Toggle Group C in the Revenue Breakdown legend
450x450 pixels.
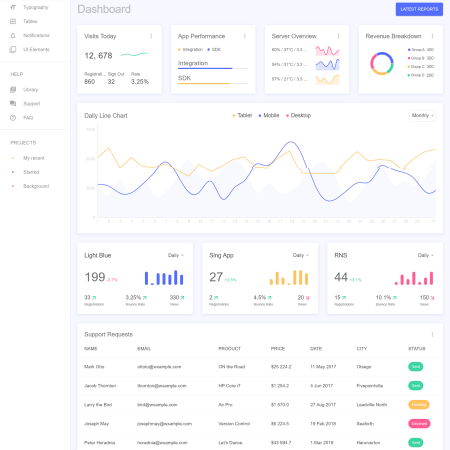click(x=421, y=67)
